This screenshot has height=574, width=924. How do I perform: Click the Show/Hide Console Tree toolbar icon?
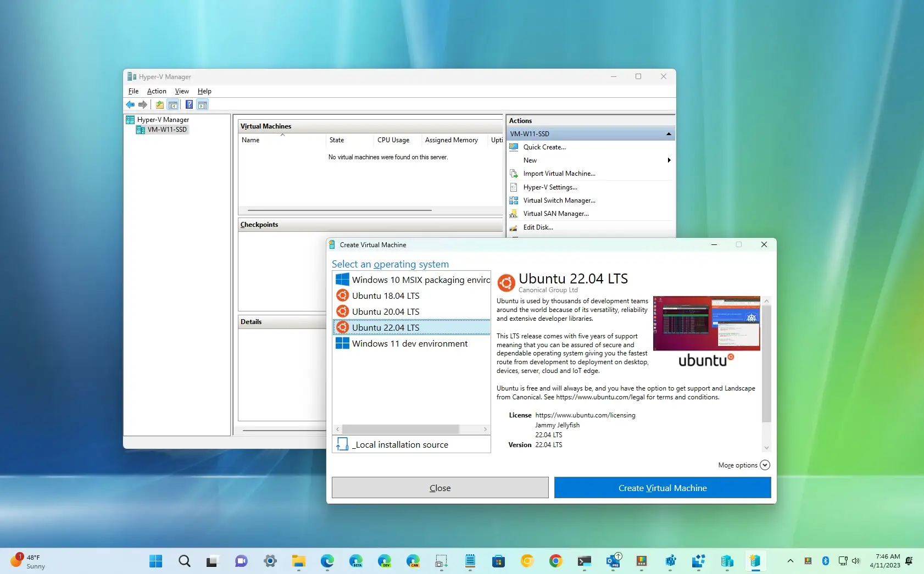coord(173,104)
